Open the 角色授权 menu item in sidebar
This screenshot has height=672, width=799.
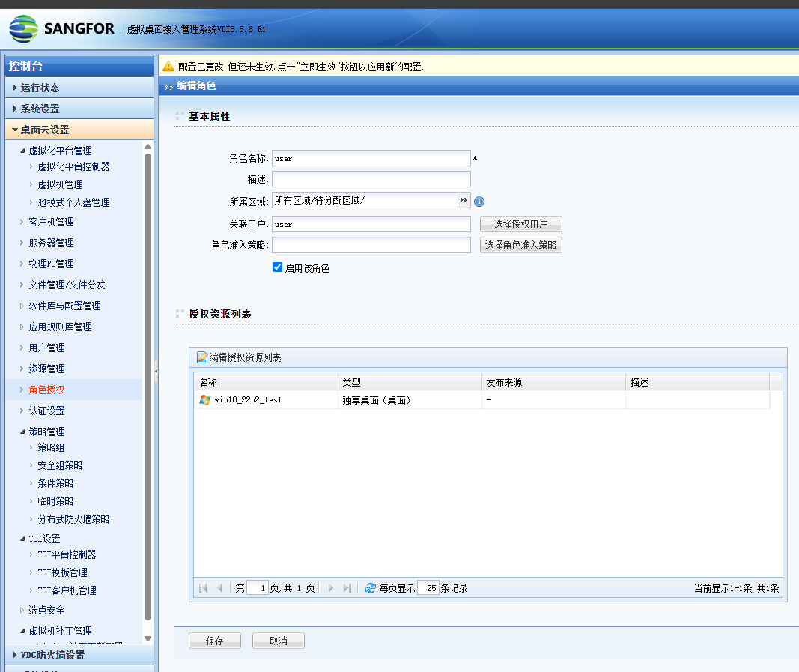point(45,390)
